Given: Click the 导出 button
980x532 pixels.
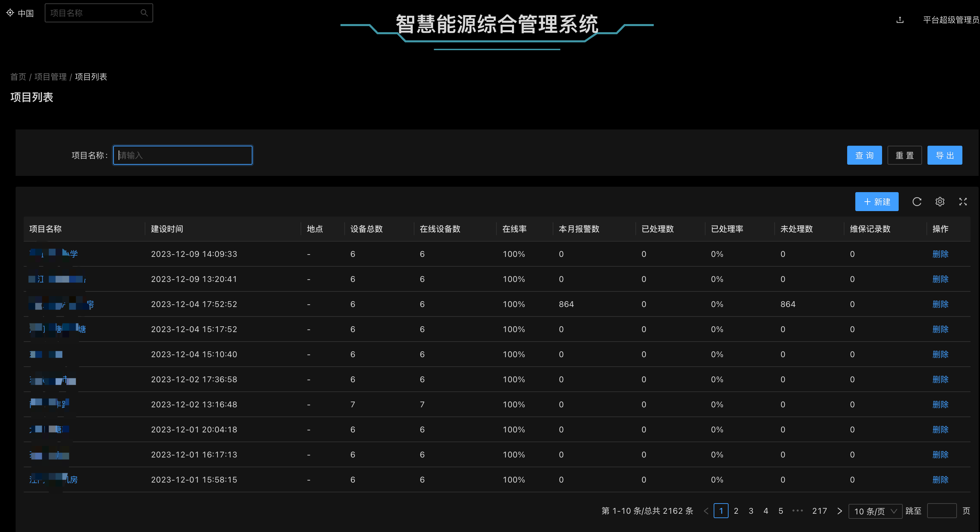Looking at the screenshot, I should pyautogui.click(x=945, y=155).
